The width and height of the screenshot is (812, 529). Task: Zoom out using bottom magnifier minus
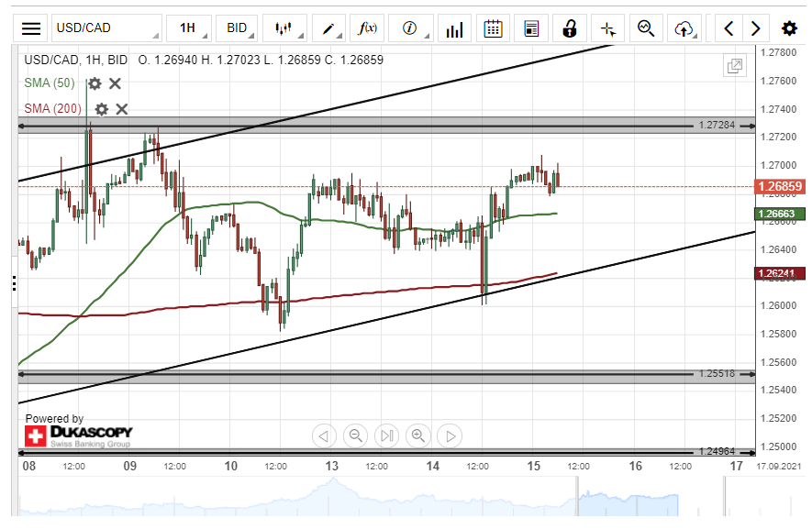pyautogui.click(x=356, y=435)
